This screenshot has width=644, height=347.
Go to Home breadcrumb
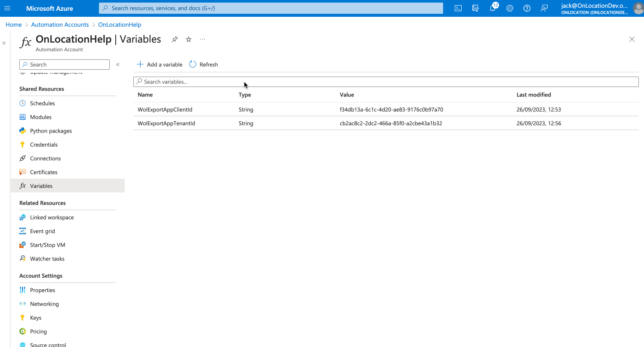pos(14,25)
